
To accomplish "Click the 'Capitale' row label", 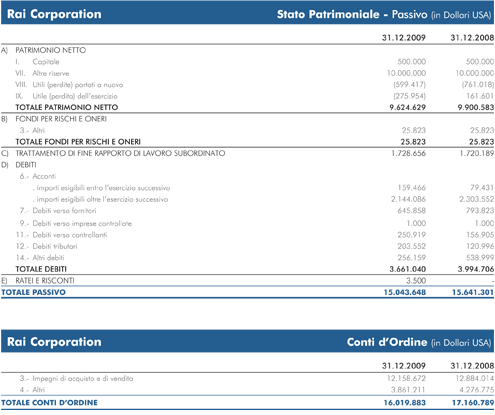I will (x=46, y=62).
